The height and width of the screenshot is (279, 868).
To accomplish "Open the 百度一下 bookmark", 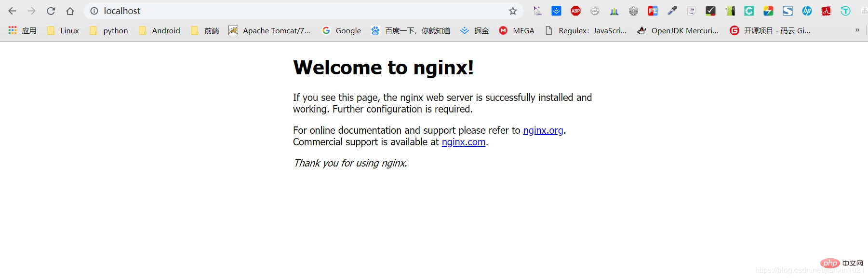I will [x=411, y=30].
